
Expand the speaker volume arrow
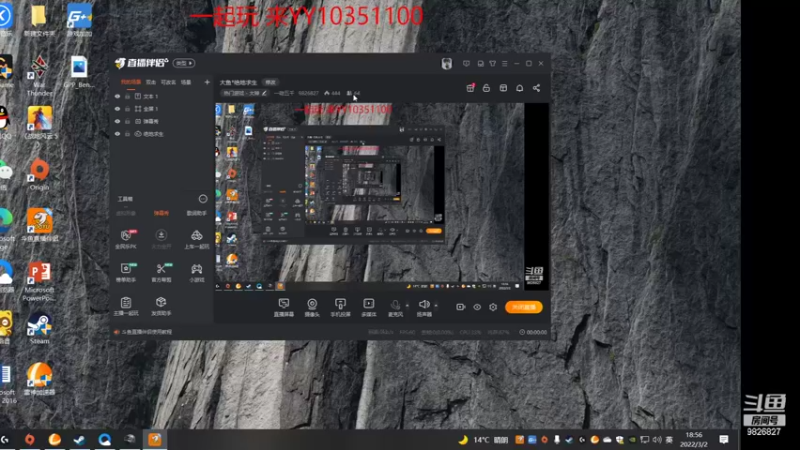(436, 305)
